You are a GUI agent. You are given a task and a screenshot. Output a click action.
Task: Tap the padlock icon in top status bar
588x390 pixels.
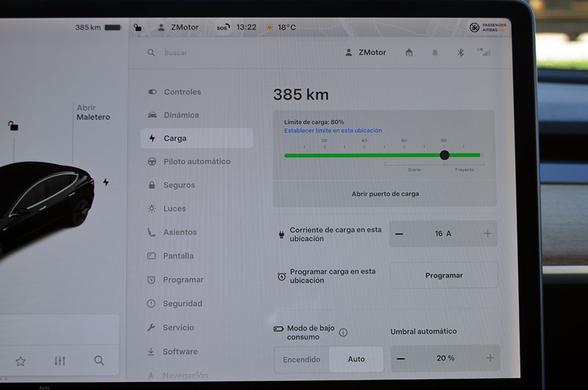point(137,28)
